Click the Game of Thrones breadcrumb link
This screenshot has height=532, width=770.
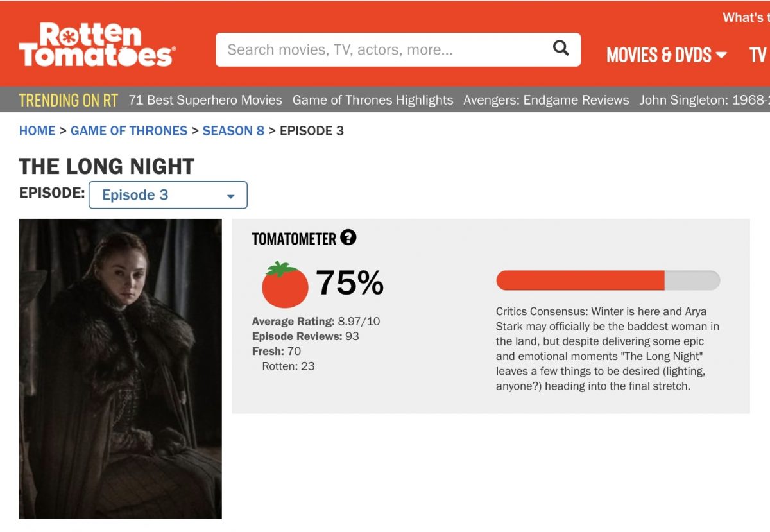129,131
